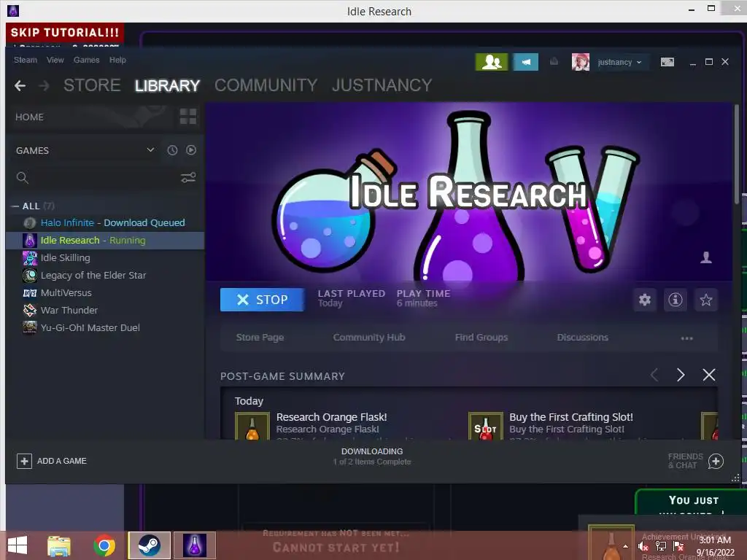This screenshot has width=747, height=560.
Task: Open the notifications bell icon
Action: (x=554, y=61)
